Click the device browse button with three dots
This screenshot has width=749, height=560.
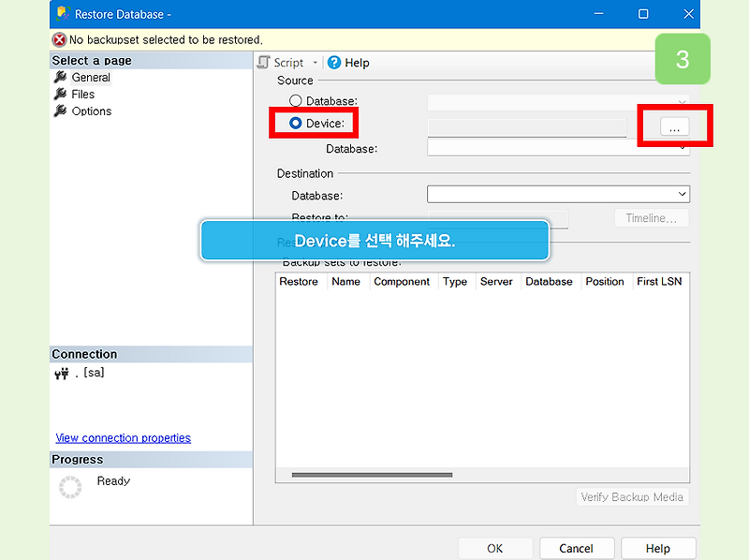675,125
